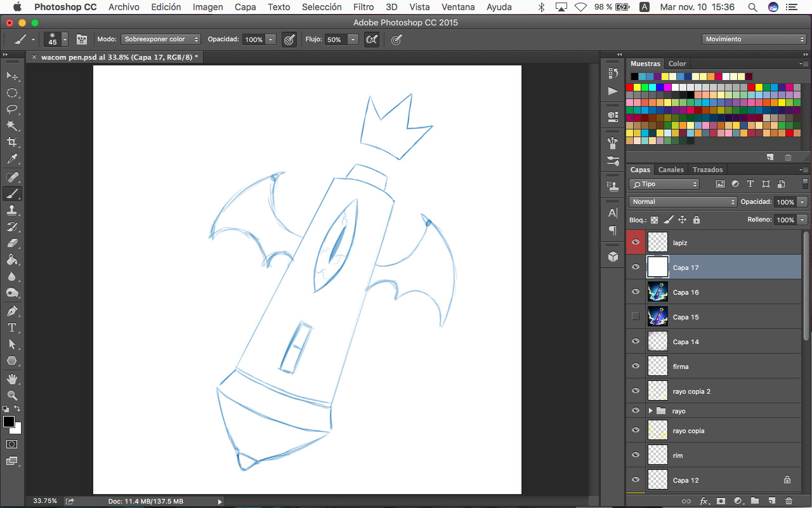Select the Lasso tool
This screenshot has width=812, height=508.
(12, 109)
